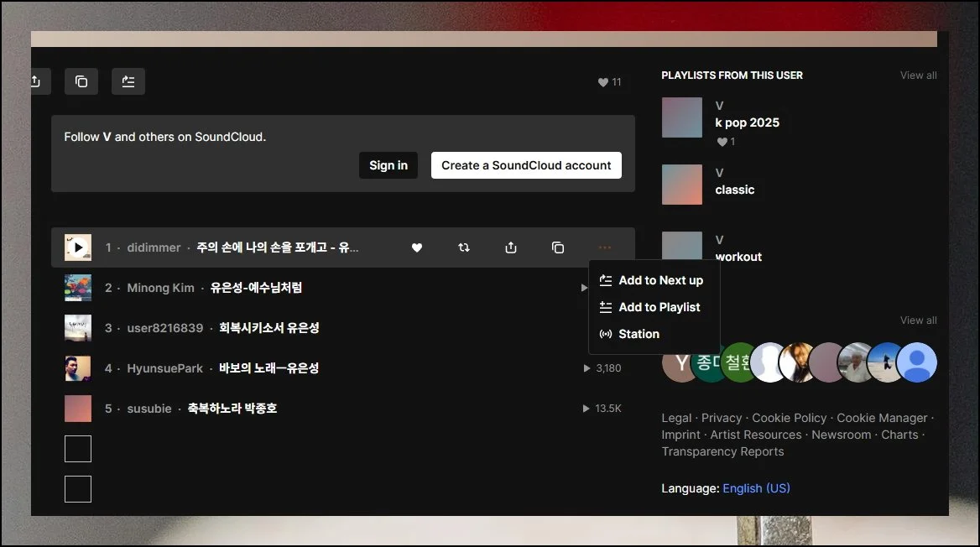Open the k pop 2025 playlist

click(x=747, y=122)
